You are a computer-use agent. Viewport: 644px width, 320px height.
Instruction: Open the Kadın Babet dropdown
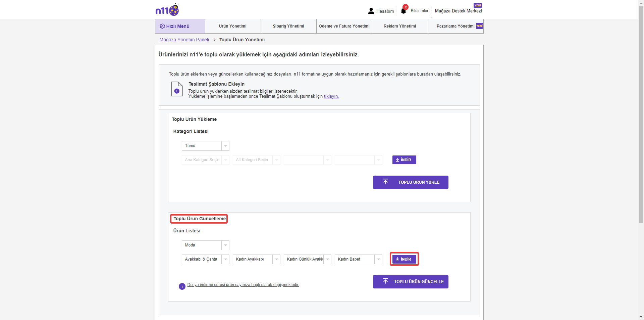coord(359,259)
